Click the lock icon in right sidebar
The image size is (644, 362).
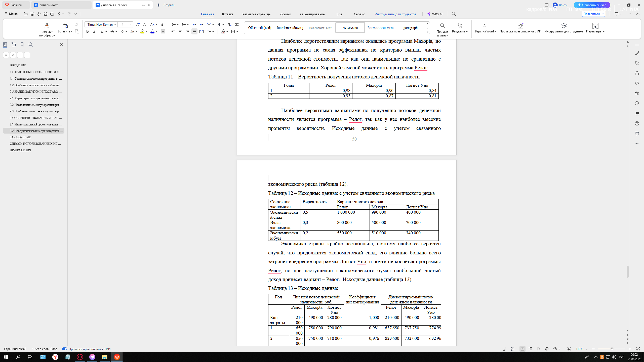(x=637, y=73)
